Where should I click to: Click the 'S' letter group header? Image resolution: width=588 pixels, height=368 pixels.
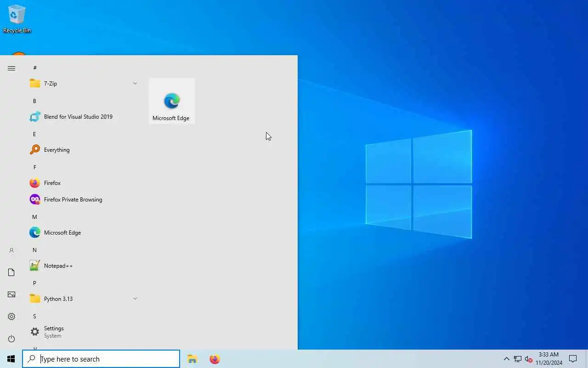(34, 316)
